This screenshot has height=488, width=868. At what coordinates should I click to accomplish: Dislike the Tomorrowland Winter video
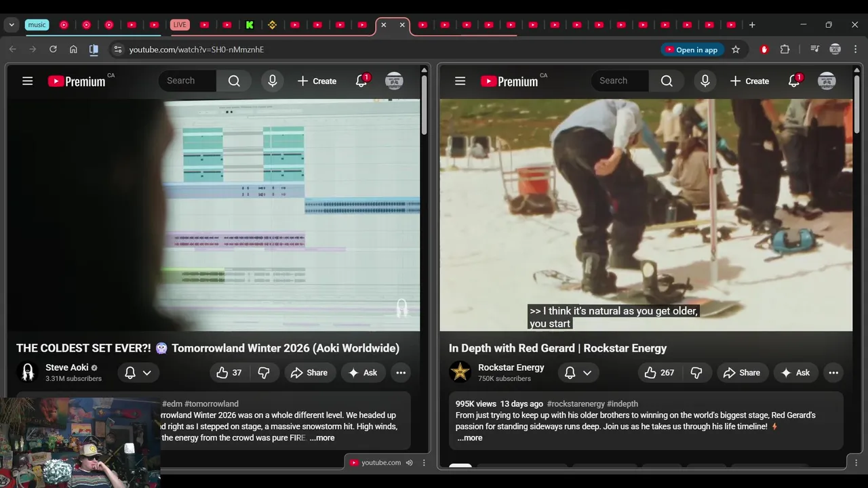tap(264, 373)
